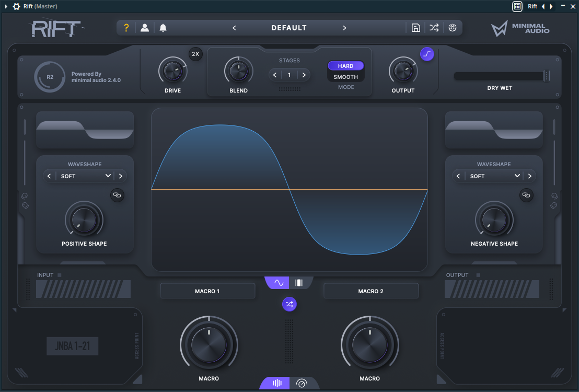The image size is (579, 392).
Task: Increase STAGES with the stepper arrow
Action: tap(304, 75)
